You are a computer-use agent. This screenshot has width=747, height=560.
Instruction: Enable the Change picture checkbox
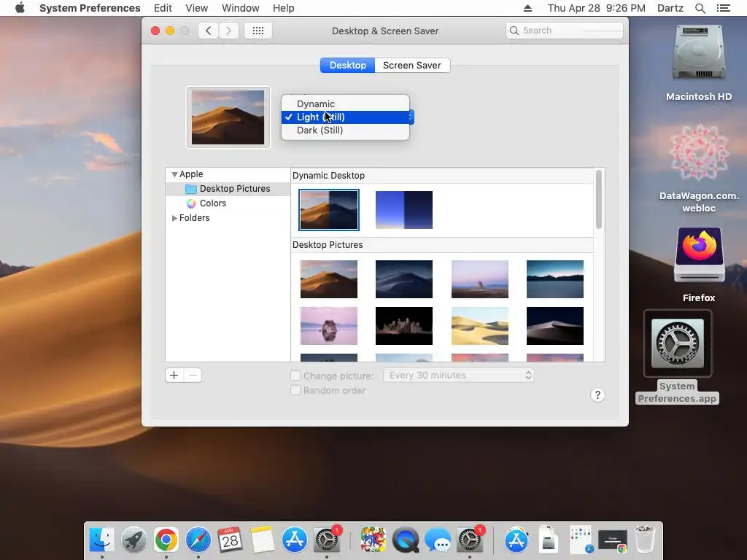[295, 376]
